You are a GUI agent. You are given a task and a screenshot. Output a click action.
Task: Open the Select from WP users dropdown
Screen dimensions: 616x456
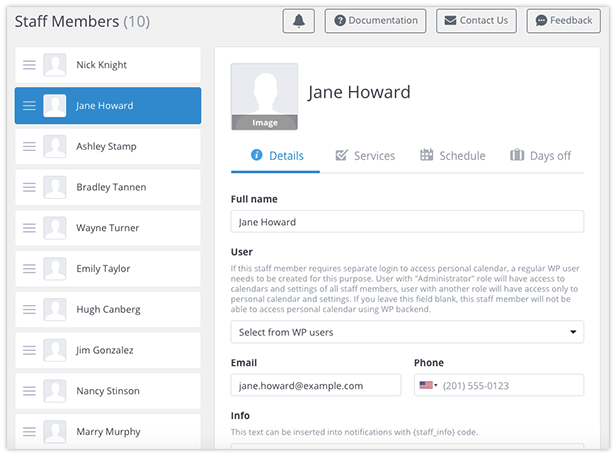coord(407,332)
